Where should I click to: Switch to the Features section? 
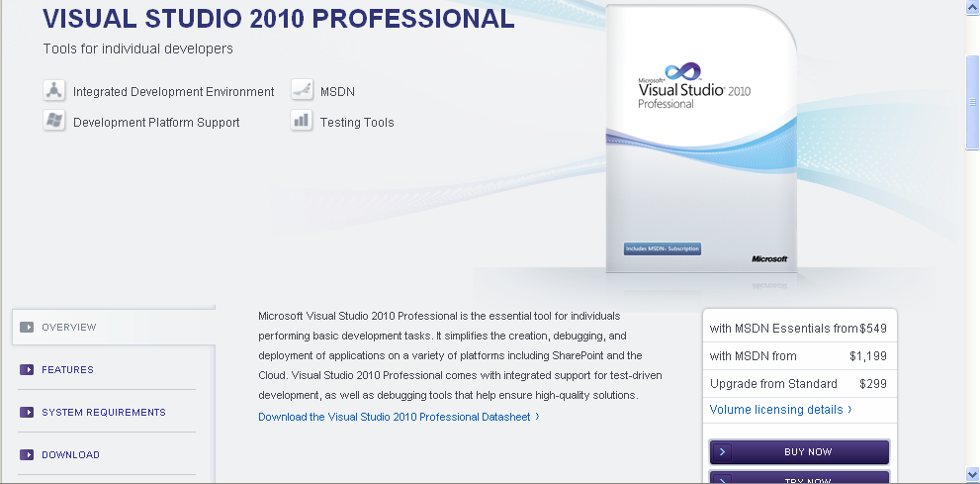point(67,369)
